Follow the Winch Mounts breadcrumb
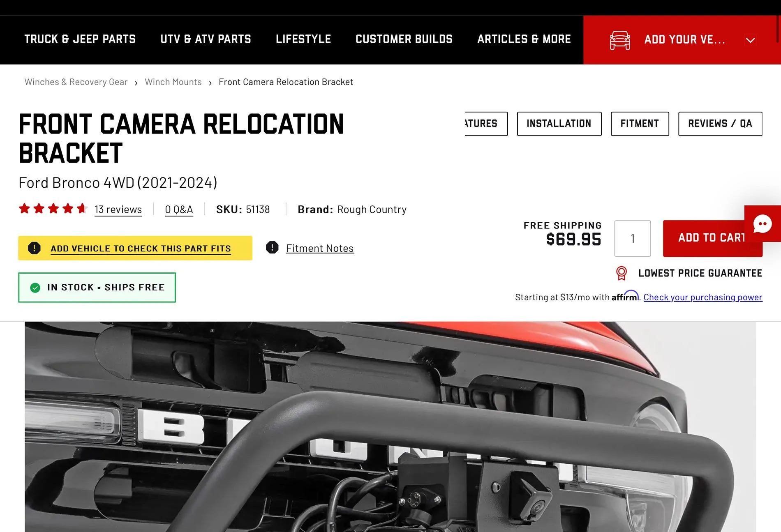The width and height of the screenshot is (781, 532). point(173,82)
